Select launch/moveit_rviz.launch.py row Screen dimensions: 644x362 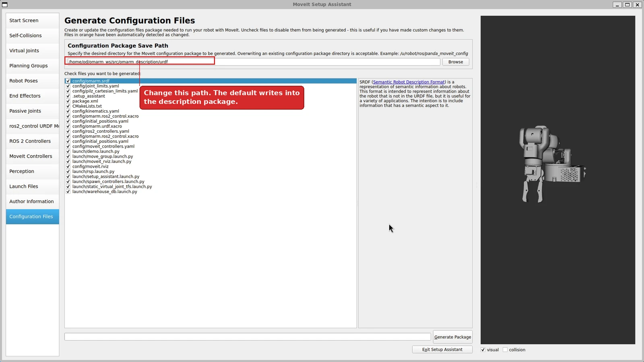tap(211, 161)
